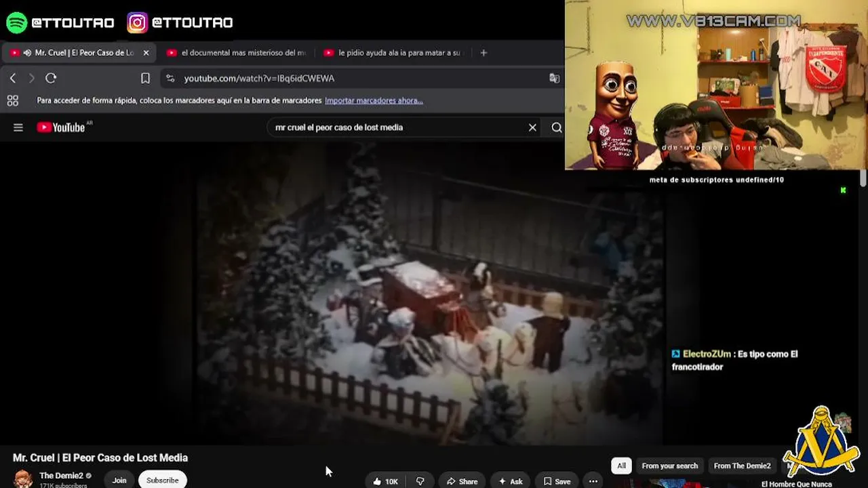The height and width of the screenshot is (488, 868).
Task: Close the Mr. Cruel tab
Action: coord(146,53)
